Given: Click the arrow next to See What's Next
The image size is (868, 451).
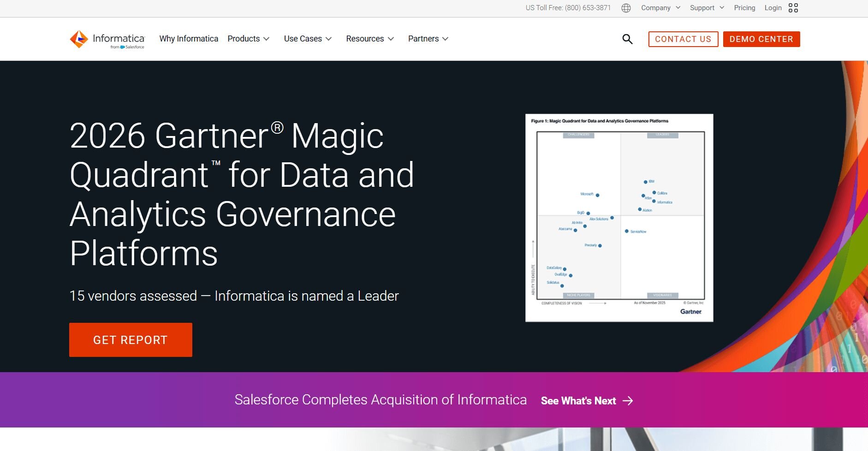Looking at the screenshot, I should (628, 401).
